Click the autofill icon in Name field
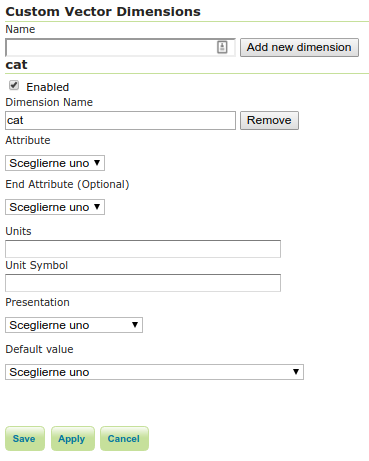 222,47
